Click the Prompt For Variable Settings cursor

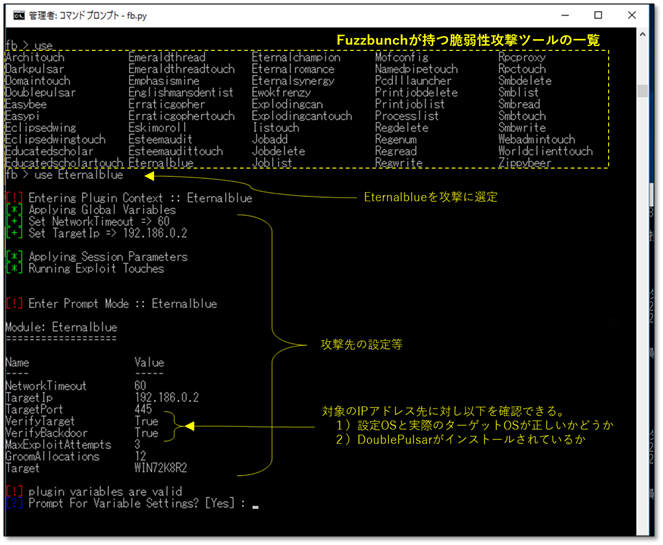(x=256, y=503)
